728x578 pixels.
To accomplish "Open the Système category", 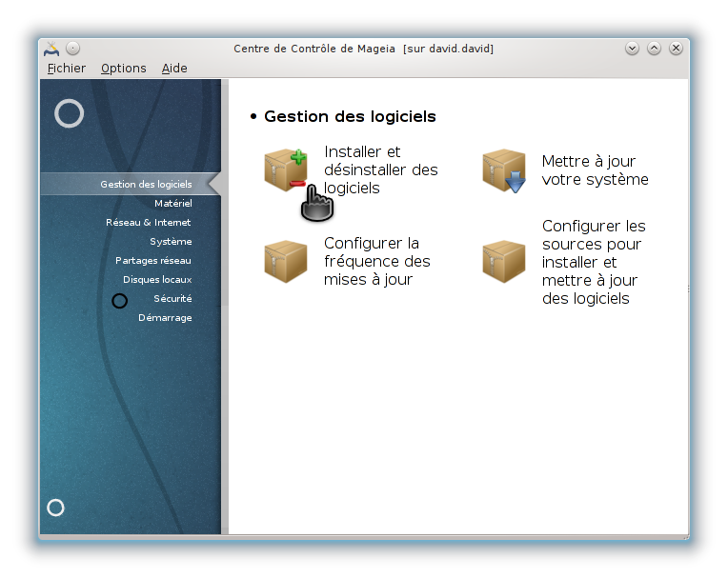I will [x=171, y=241].
